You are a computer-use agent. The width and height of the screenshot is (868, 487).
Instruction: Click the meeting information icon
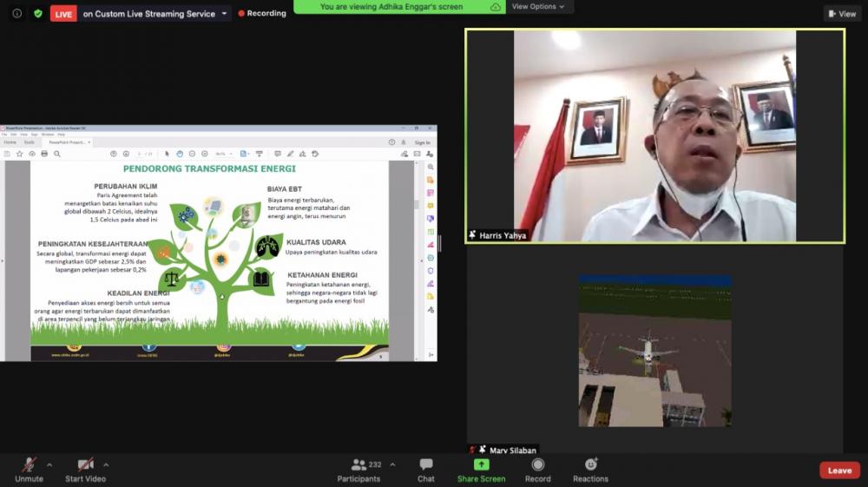point(16,14)
